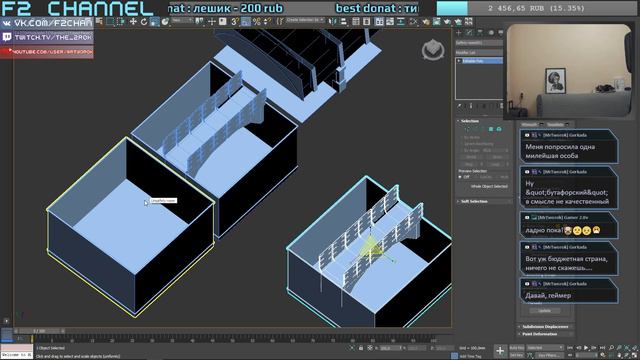
Task: Open Rendered Frame Window icon
Action: click(x=437, y=22)
